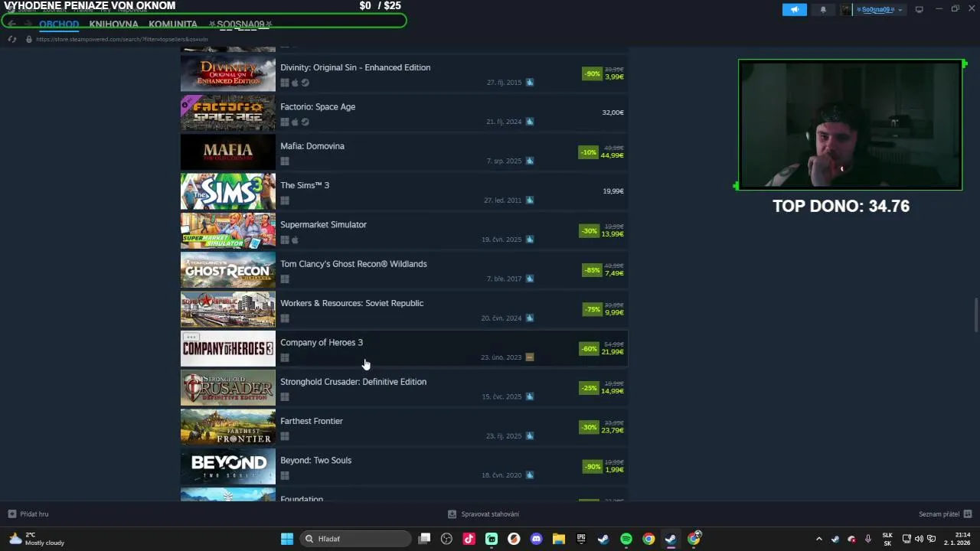Click the -90% discount on Divinity: Original Sin
The image size is (980, 551).
[591, 73]
